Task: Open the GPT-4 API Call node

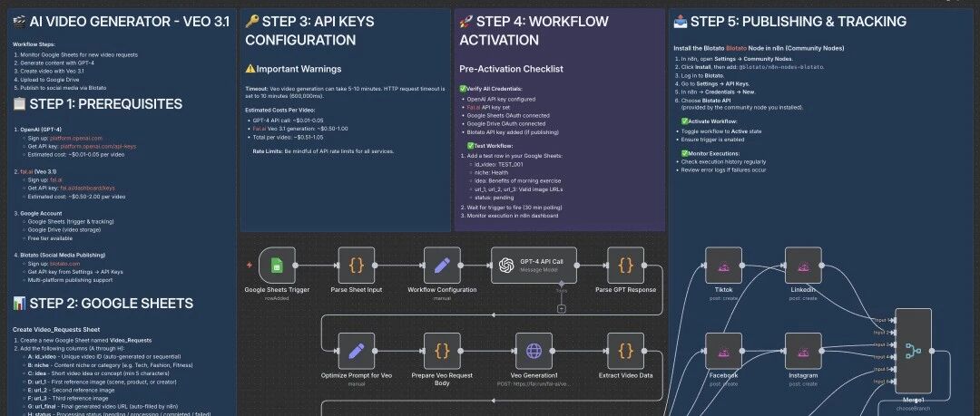Action: (533, 266)
